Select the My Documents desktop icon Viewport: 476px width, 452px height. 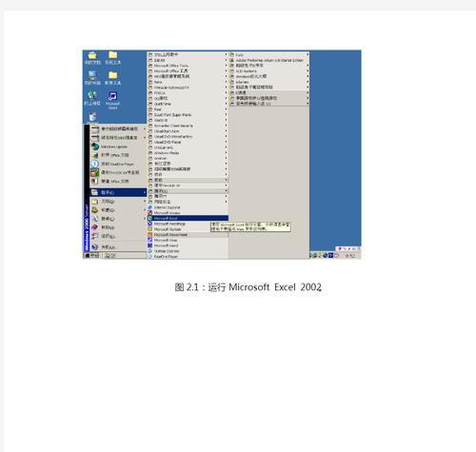tap(92, 58)
